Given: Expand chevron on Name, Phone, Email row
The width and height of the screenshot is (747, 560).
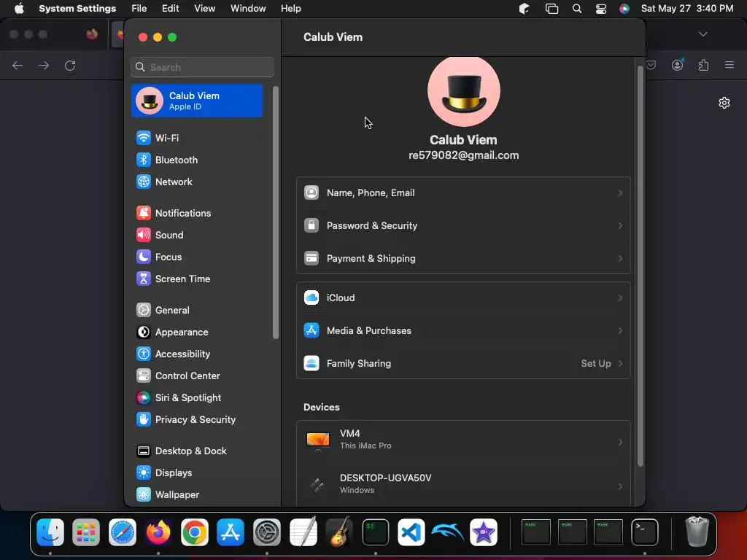Looking at the screenshot, I should click(x=620, y=192).
